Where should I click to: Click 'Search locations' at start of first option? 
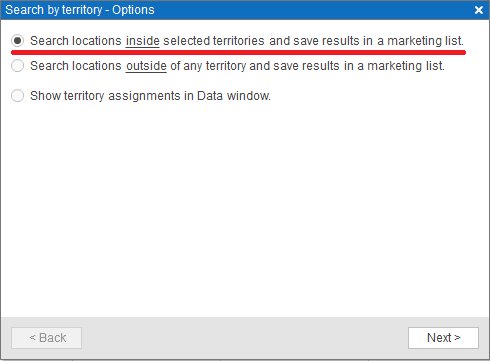76,41
